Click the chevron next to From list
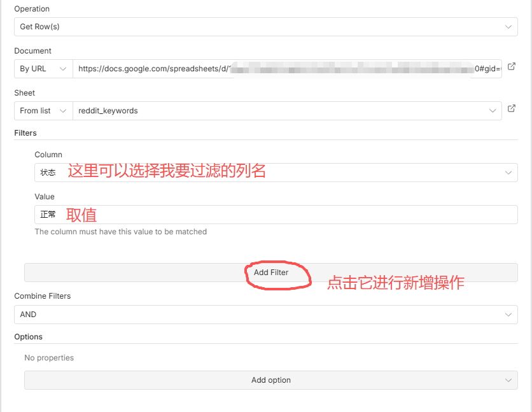 point(62,111)
